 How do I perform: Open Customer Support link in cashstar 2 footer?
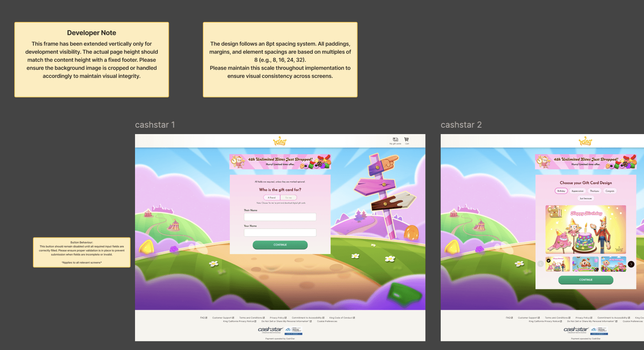coord(529,318)
